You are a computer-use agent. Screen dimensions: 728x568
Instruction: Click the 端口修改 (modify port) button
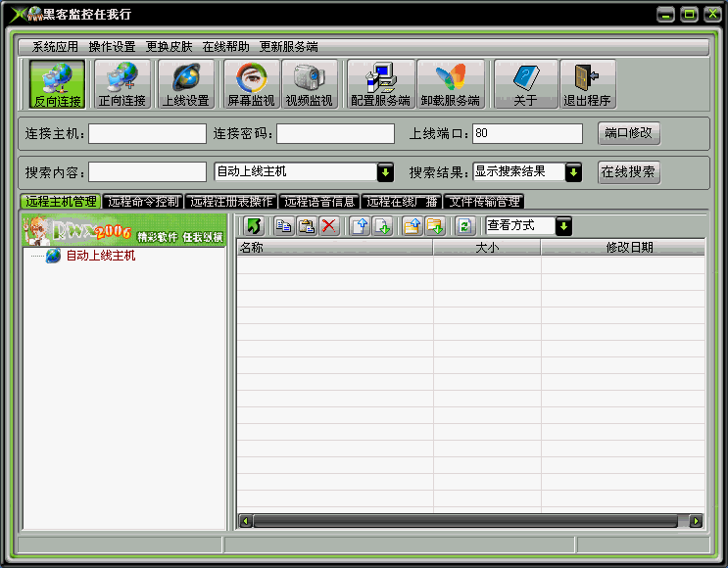point(629,133)
